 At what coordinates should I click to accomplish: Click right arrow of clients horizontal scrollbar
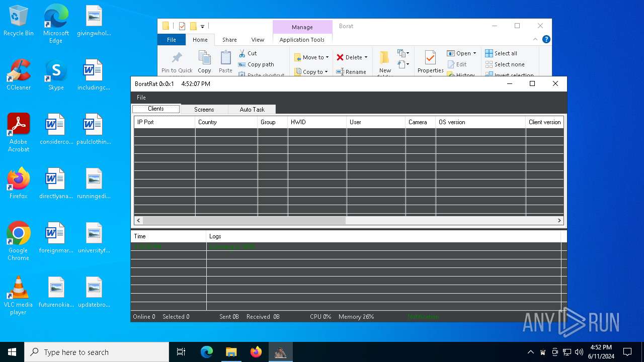(x=559, y=220)
